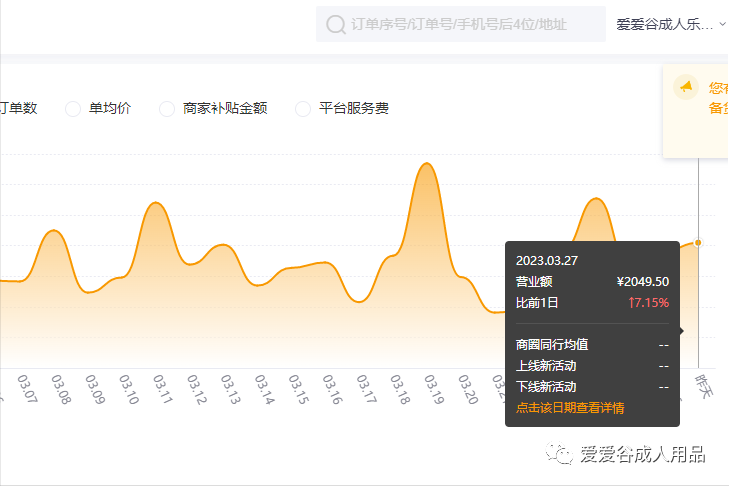
Task: Open the 爱爱谷成人乐 store selector
Action: (671, 24)
